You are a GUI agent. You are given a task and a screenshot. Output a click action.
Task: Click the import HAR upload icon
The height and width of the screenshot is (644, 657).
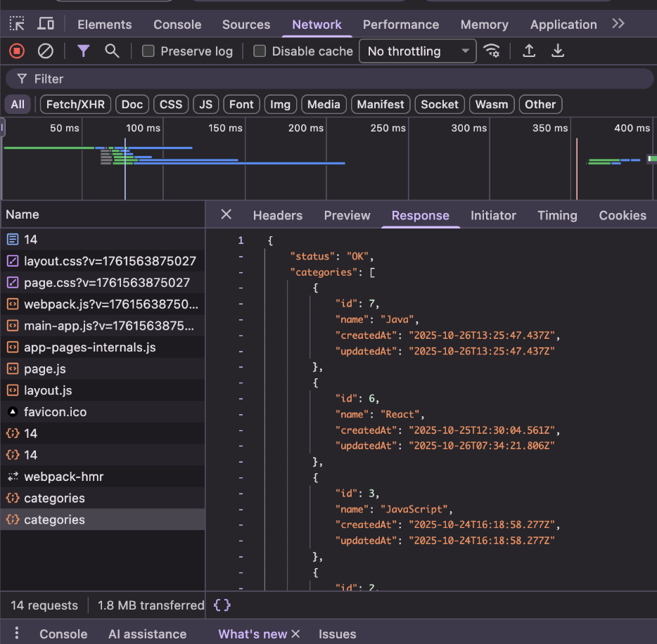coord(529,51)
